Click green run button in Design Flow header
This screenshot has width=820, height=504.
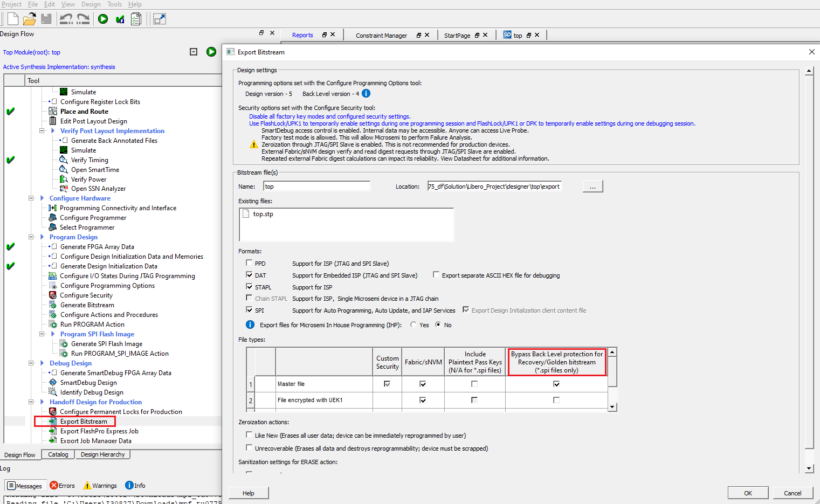click(x=211, y=52)
